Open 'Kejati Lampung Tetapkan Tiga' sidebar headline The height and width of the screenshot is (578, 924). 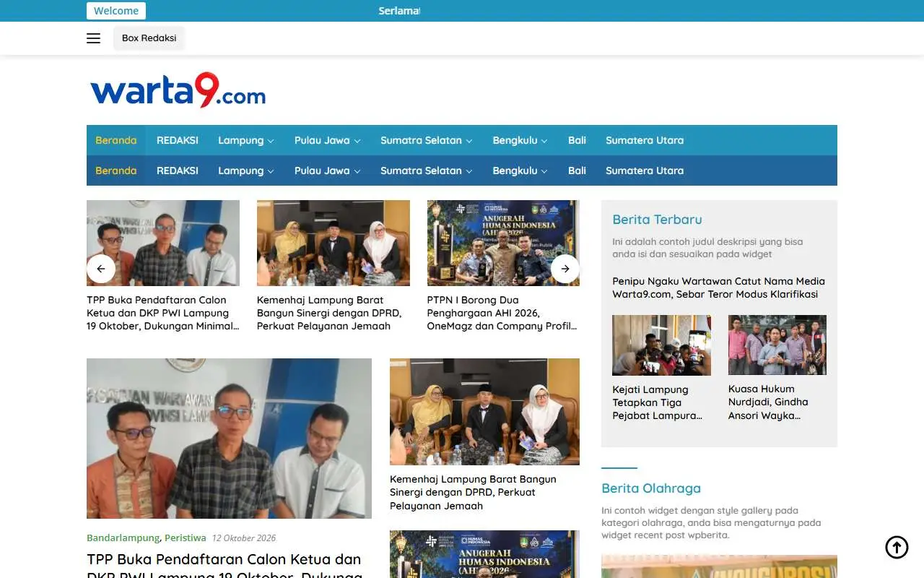coord(658,402)
